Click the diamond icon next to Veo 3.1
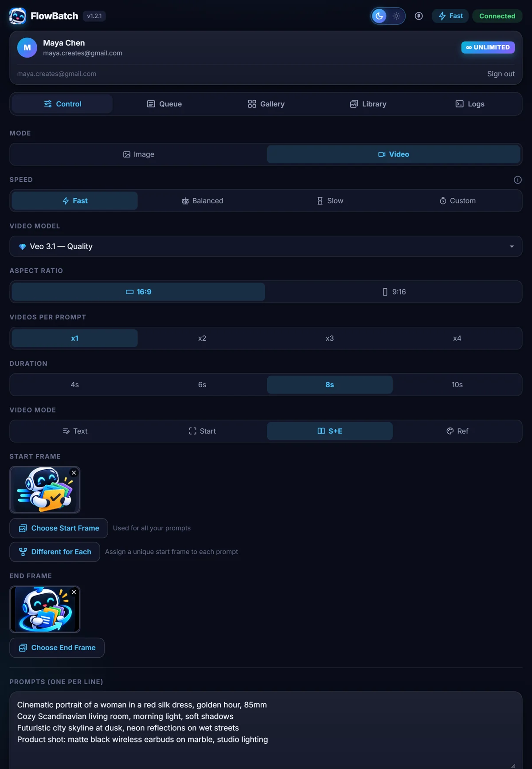Viewport: 532px width, 769px height. (22, 247)
